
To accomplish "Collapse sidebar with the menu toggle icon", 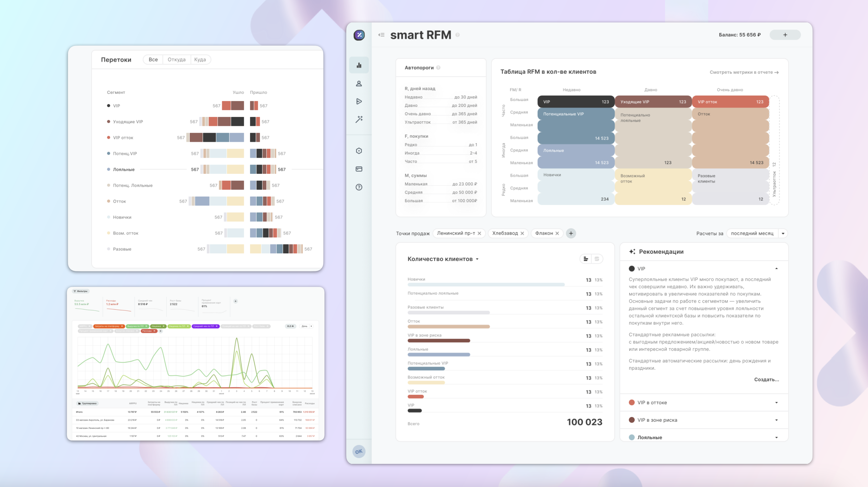I will point(381,35).
